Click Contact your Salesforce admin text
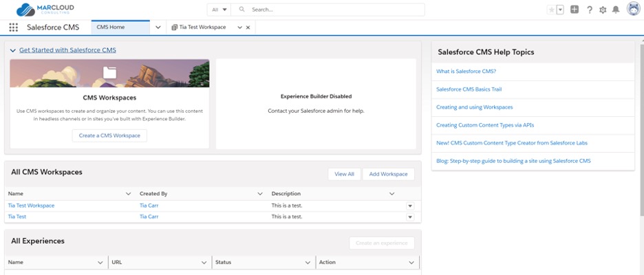644x275 pixels. pyautogui.click(x=316, y=111)
